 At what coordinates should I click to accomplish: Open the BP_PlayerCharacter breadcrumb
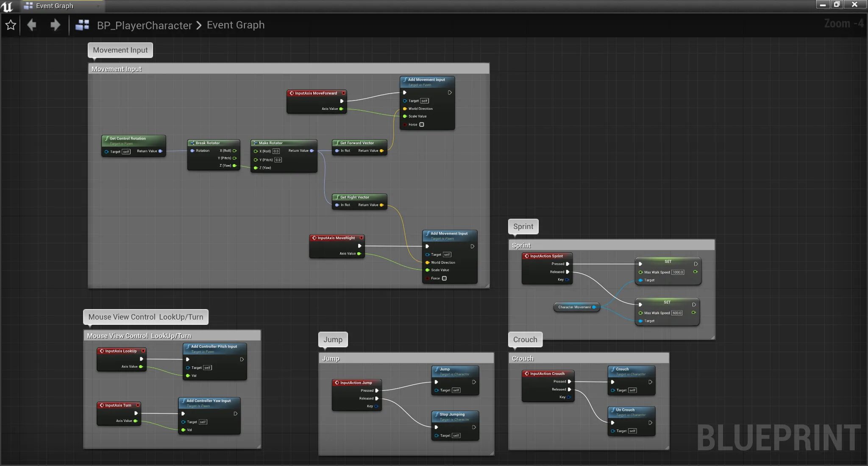pos(145,25)
